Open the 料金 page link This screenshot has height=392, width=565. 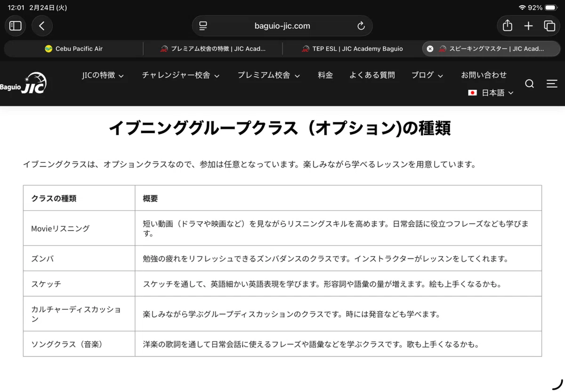point(325,75)
